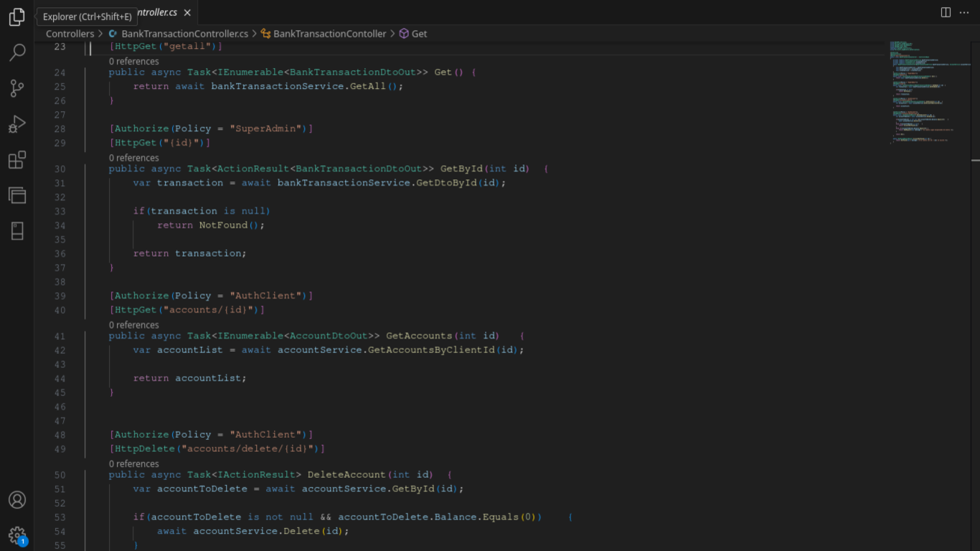The image size is (980, 551).
Task: Click the Get method breadcrumb
Action: 419,34
